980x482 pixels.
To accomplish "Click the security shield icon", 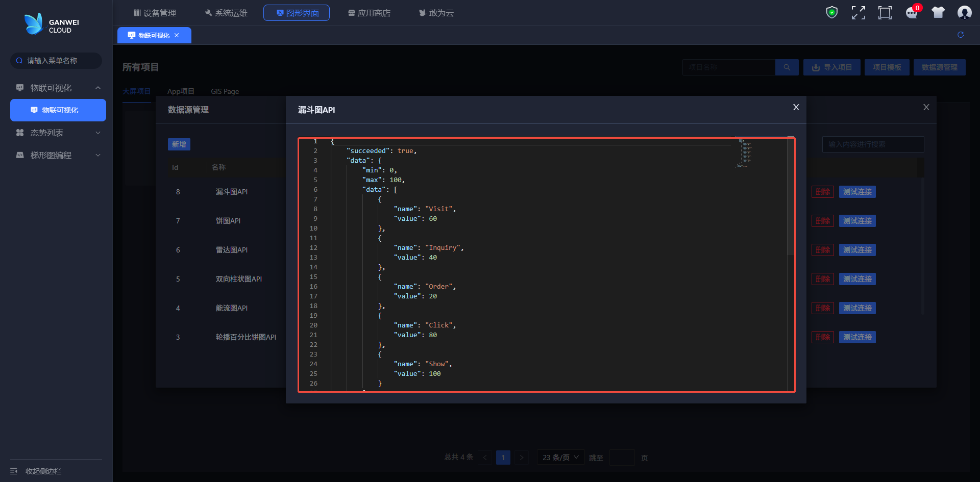I will coord(832,12).
